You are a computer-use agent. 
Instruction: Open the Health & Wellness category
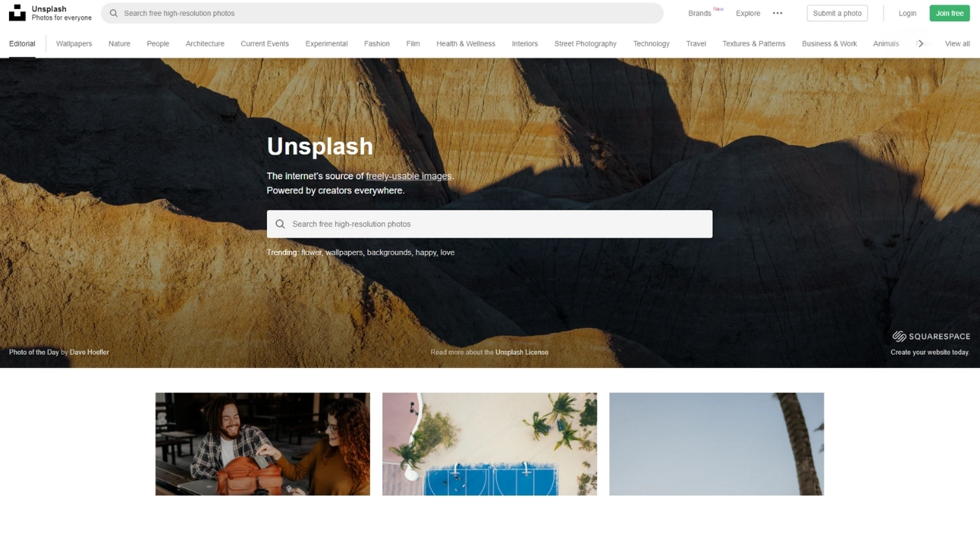(465, 43)
